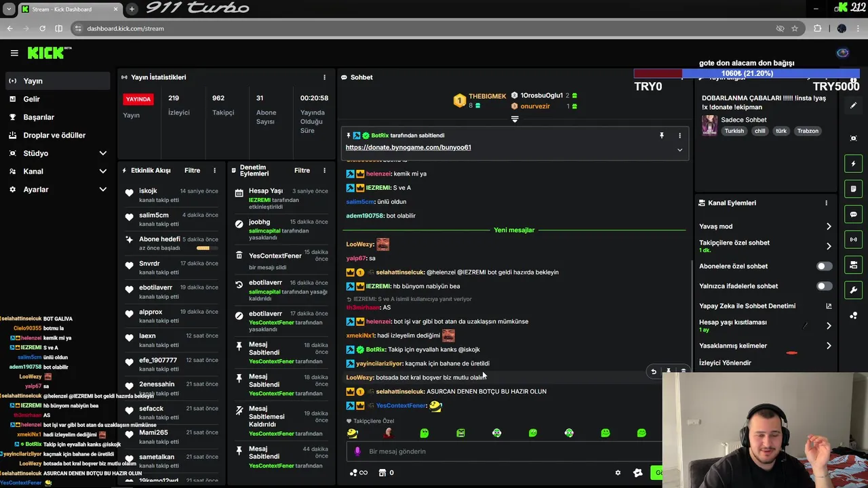Screen dimensions: 868x488
Task: Open chat settings gear icon
Action: [x=618, y=473]
